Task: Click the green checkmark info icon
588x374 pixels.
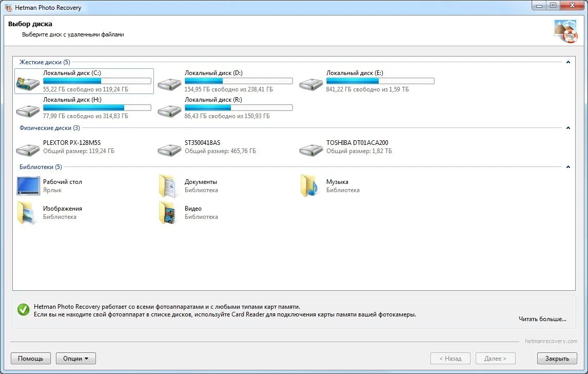Action: [23, 310]
